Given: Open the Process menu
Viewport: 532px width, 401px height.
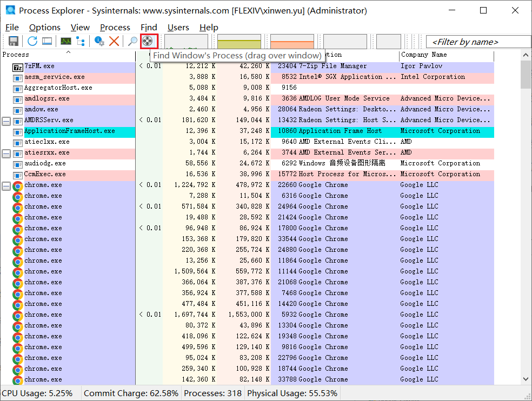Looking at the screenshot, I should click(x=115, y=27).
